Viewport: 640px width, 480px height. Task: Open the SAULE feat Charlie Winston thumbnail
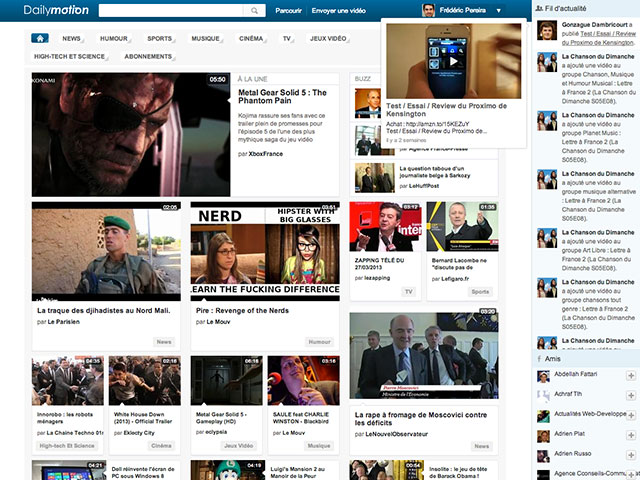tap(304, 381)
